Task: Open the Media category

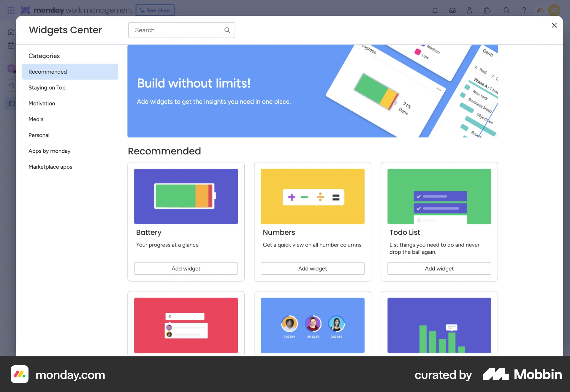Action: tap(36, 119)
